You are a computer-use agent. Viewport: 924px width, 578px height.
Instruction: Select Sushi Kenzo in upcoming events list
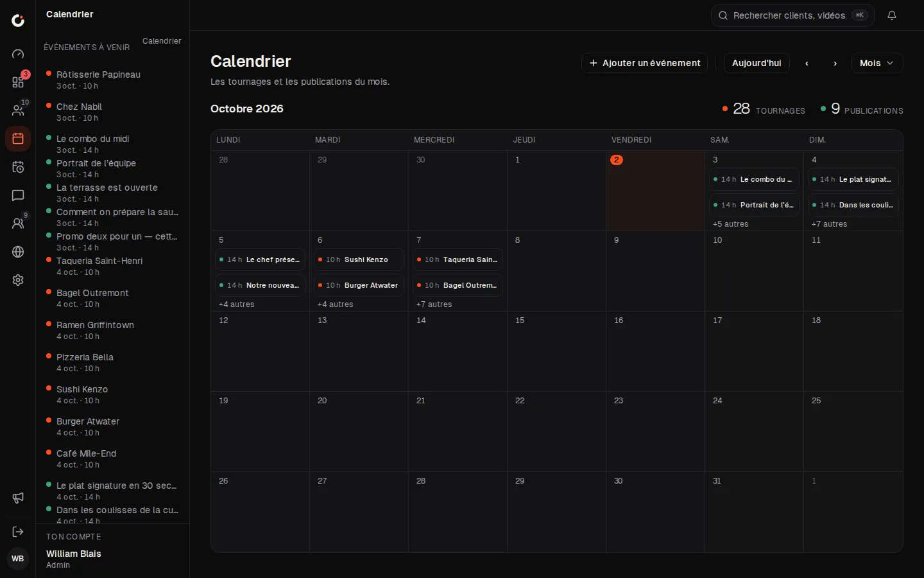pyautogui.click(x=113, y=394)
